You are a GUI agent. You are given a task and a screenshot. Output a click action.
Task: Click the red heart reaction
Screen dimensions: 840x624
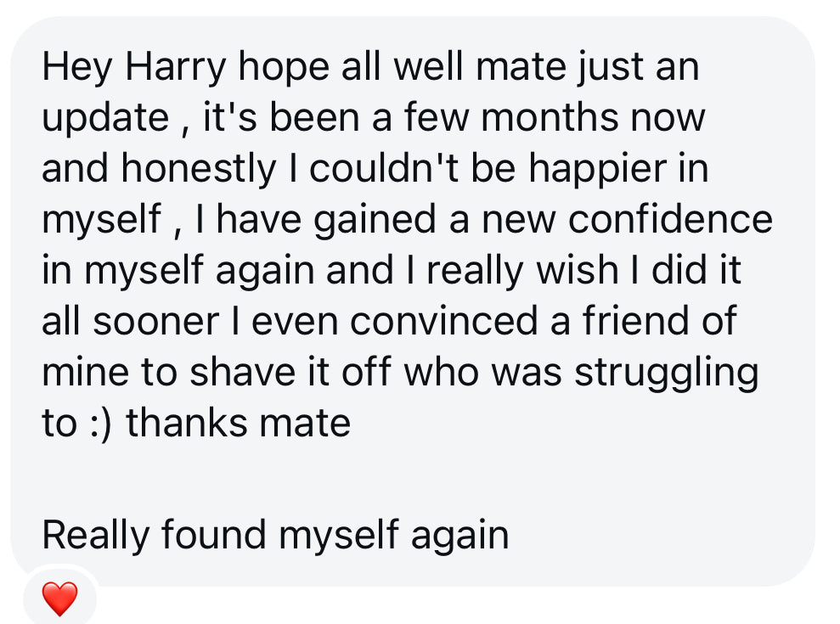coord(59,599)
